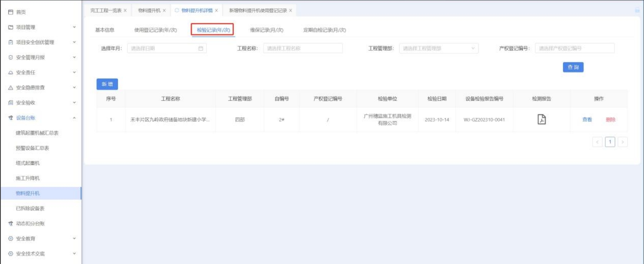Go to next page arrow in pagination
644x264 pixels.
pos(622,142)
